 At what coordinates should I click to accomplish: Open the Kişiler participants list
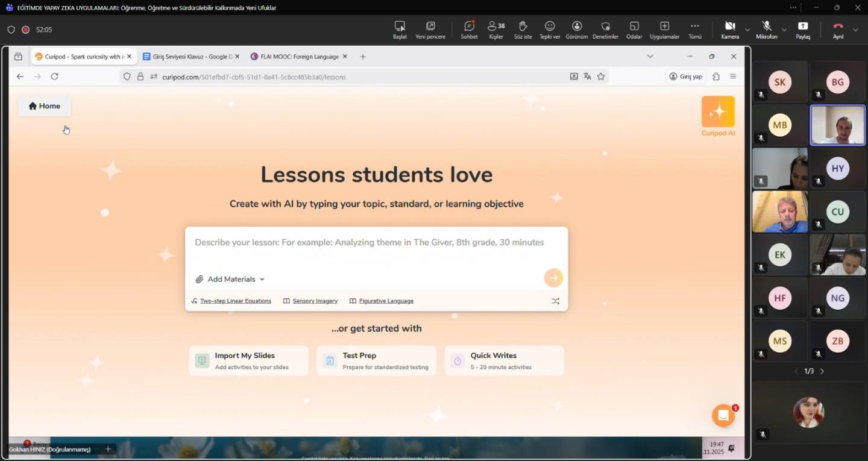click(x=495, y=30)
